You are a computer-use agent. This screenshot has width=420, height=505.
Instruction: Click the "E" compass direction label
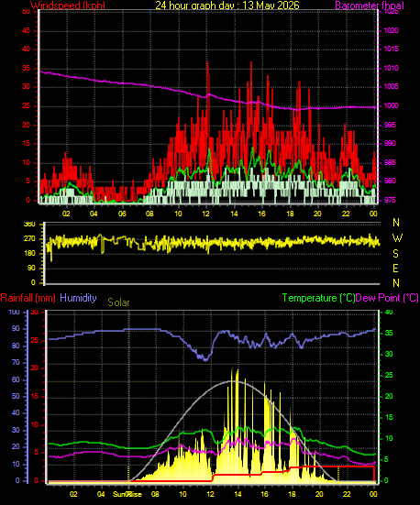pos(396,269)
